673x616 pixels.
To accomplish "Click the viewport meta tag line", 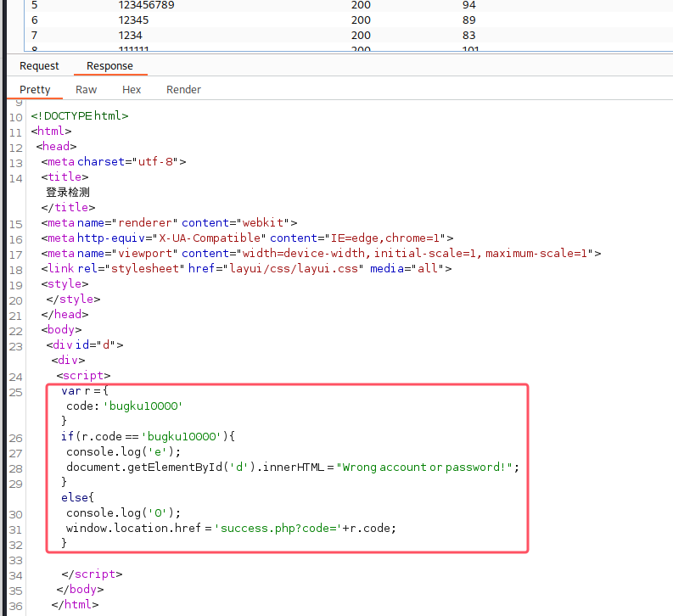I will tap(321, 254).
